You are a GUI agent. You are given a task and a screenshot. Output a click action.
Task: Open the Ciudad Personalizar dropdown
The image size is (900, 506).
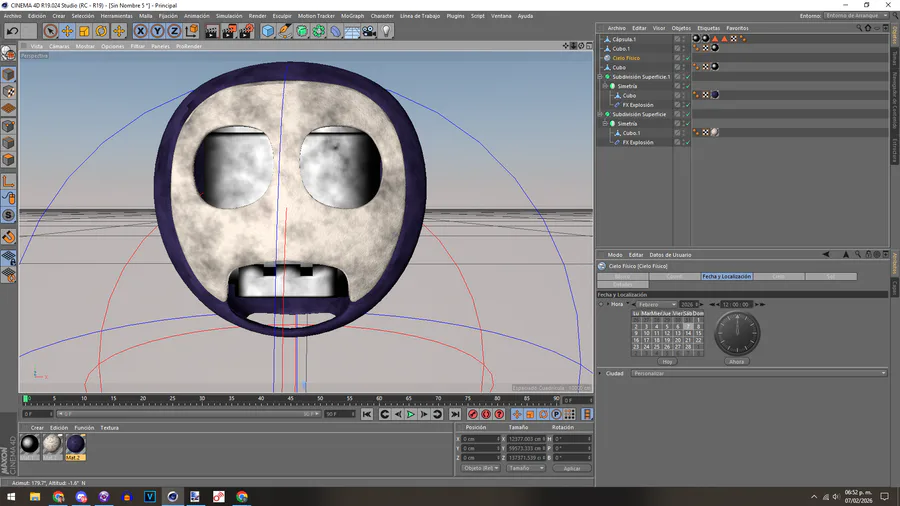click(757, 373)
